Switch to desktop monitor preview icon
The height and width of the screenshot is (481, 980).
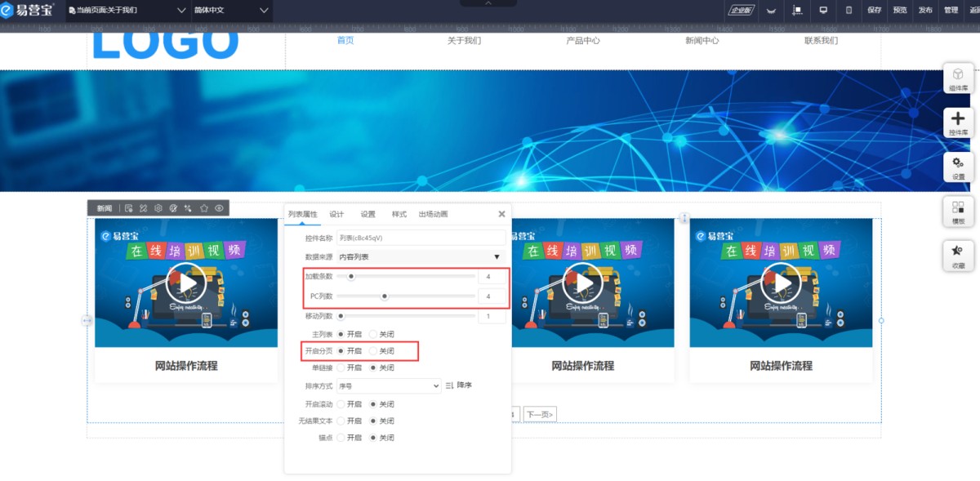(823, 10)
